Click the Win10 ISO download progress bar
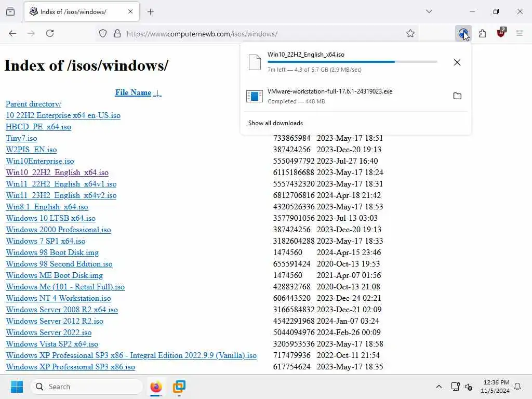This screenshot has width=532, height=399. click(352, 62)
